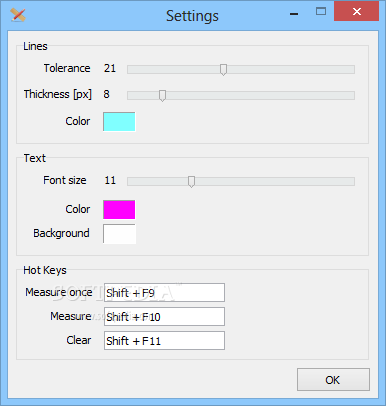Focus the Measure hotkey field showing Shift + F10
The image size is (386, 406).
(x=164, y=317)
